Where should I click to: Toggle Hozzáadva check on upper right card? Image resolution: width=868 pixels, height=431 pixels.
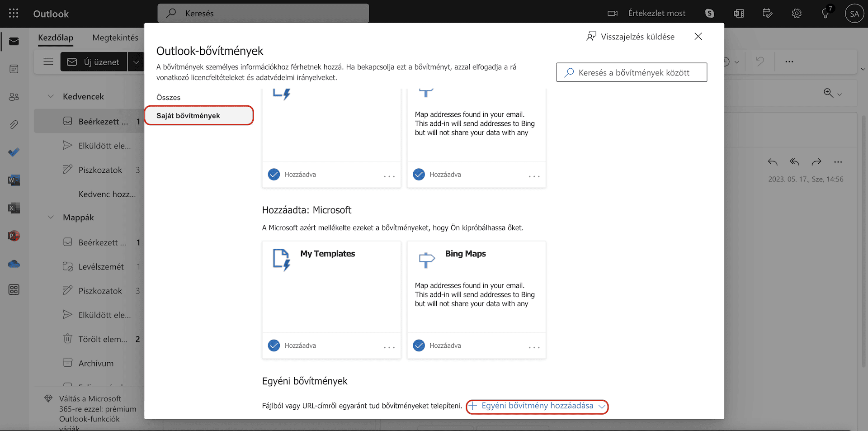(x=419, y=175)
